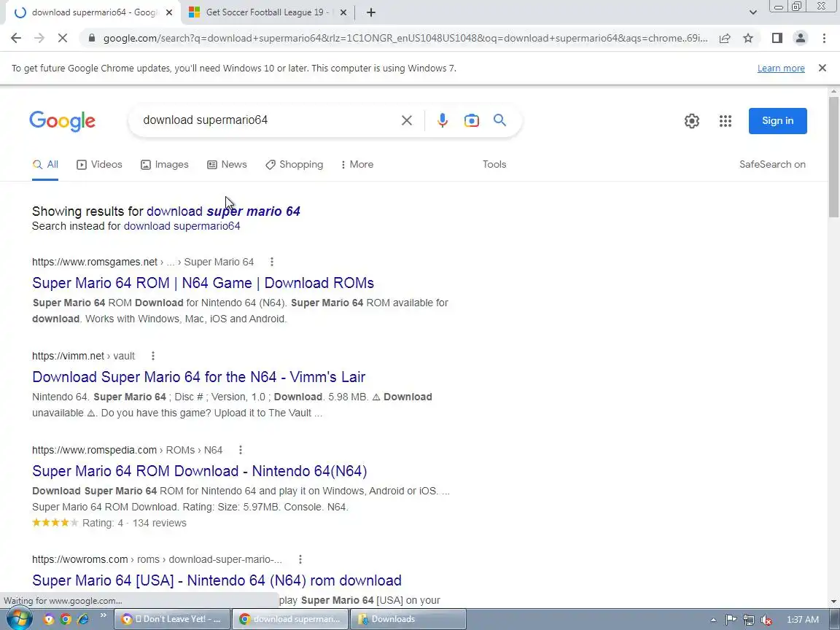This screenshot has width=840, height=630.
Task: Bookmark this page with the star icon
Action: point(748,38)
